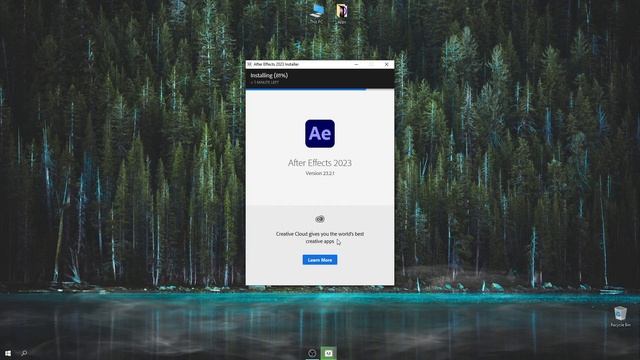This screenshot has height=360, width=640.
Task: Click the 'Creative Cloud gives you' message
Action: (320, 238)
